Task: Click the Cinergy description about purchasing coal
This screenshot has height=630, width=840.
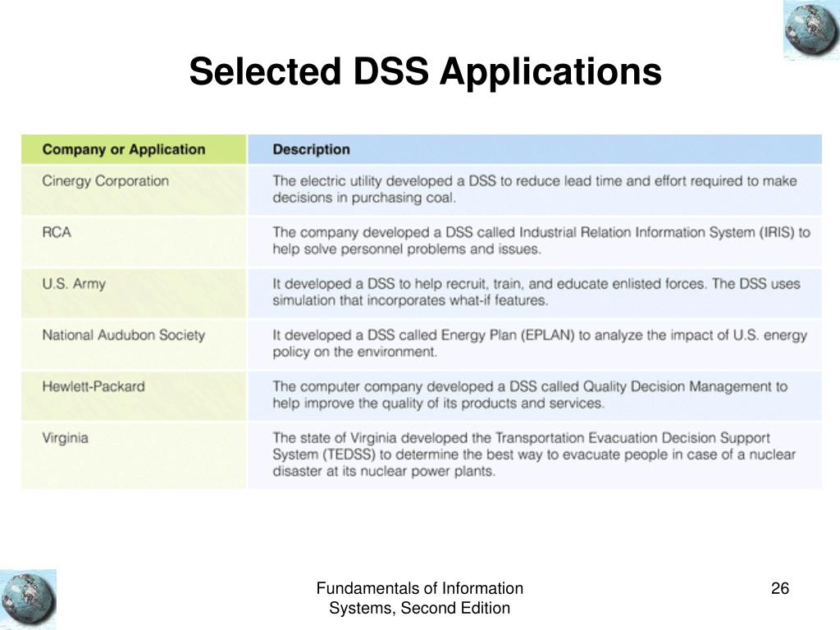Action: 535,189
